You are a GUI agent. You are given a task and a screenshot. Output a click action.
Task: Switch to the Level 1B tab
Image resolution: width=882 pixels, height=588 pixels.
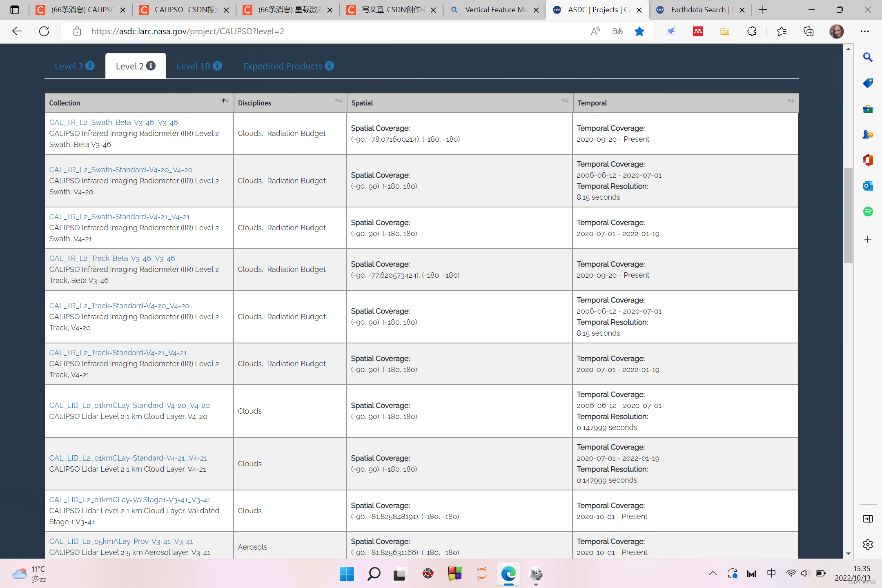coord(193,66)
